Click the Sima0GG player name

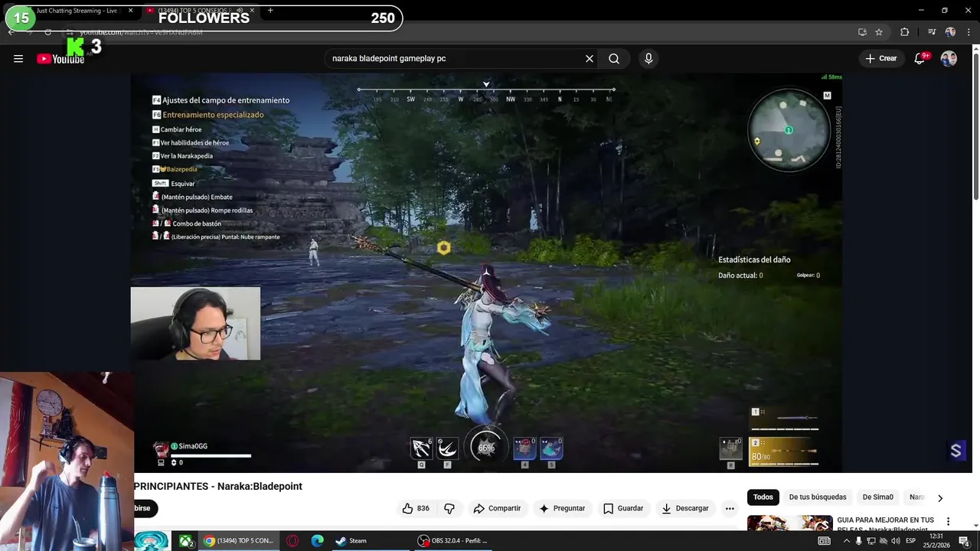point(193,446)
